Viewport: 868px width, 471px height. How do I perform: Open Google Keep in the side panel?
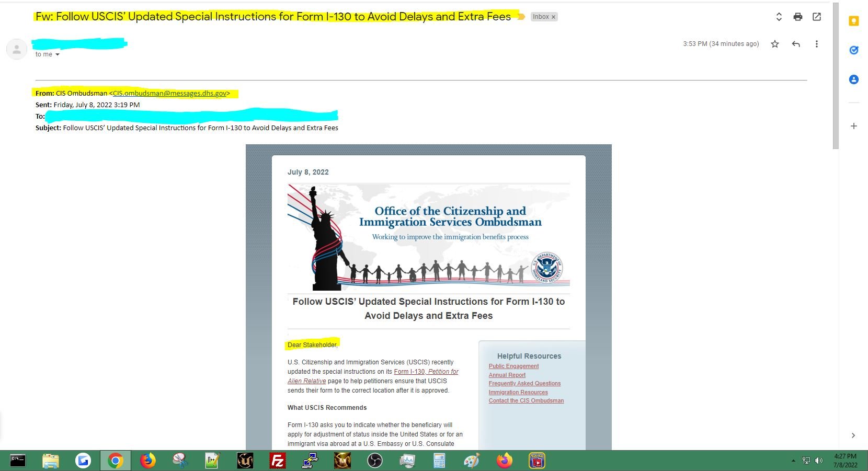pos(854,21)
